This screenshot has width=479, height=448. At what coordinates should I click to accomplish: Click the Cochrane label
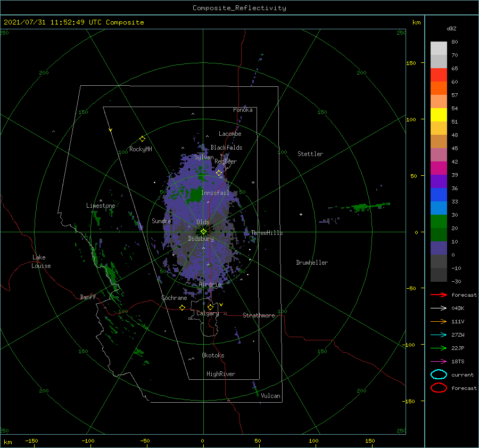tap(174, 298)
